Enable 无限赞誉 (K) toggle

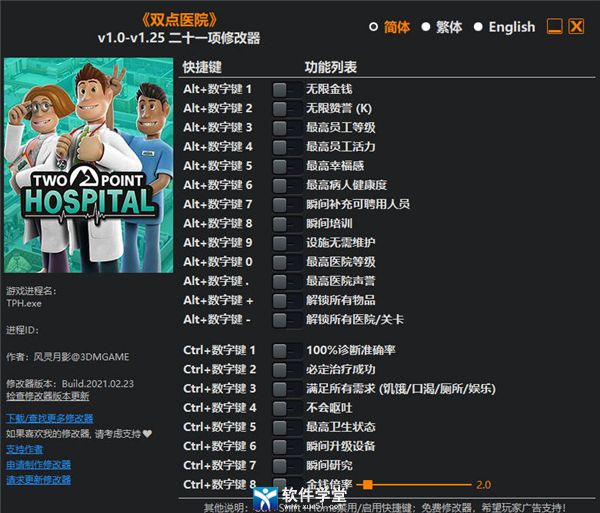pos(287,109)
